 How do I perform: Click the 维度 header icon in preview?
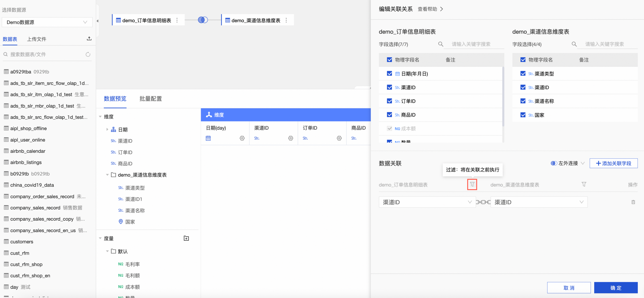pos(209,115)
